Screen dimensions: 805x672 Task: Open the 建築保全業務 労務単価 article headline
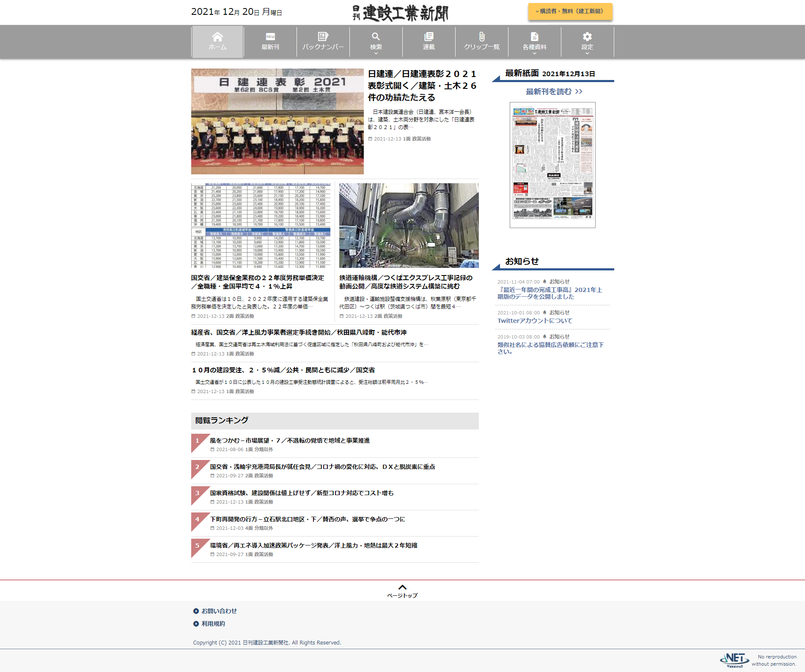click(258, 282)
